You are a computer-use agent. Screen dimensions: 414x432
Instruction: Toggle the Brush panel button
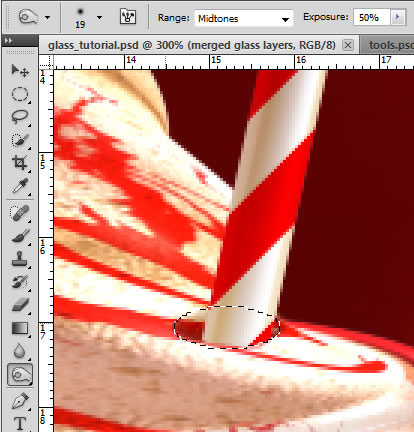click(128, 17)
